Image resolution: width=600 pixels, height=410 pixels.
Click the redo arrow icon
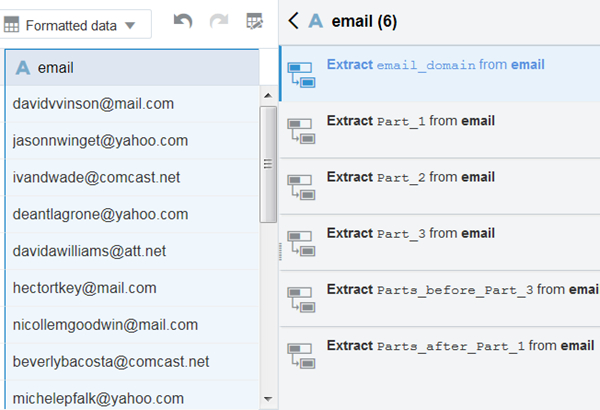[219, 23]
